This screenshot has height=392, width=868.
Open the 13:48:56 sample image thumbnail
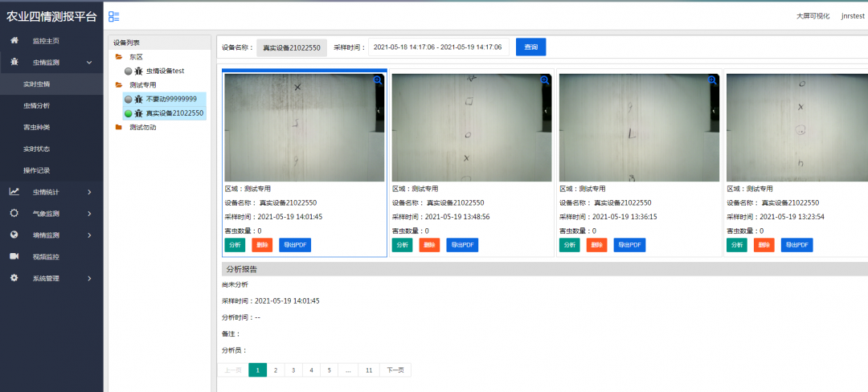[x=472, y=128]
